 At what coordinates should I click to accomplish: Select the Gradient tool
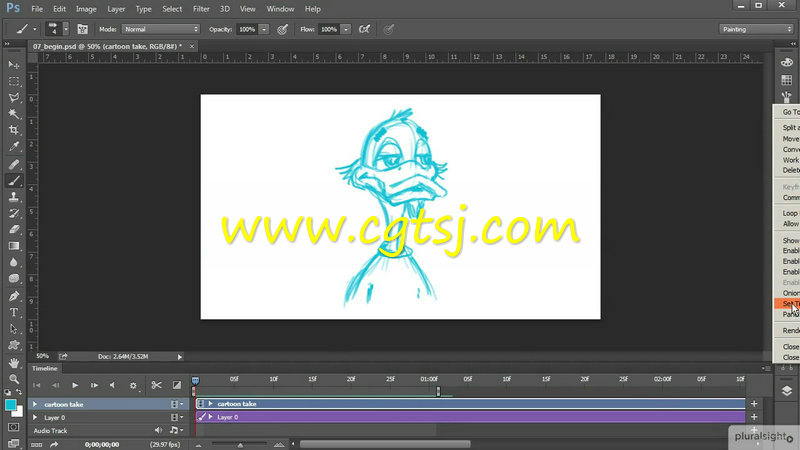click(x=14, y=246)
